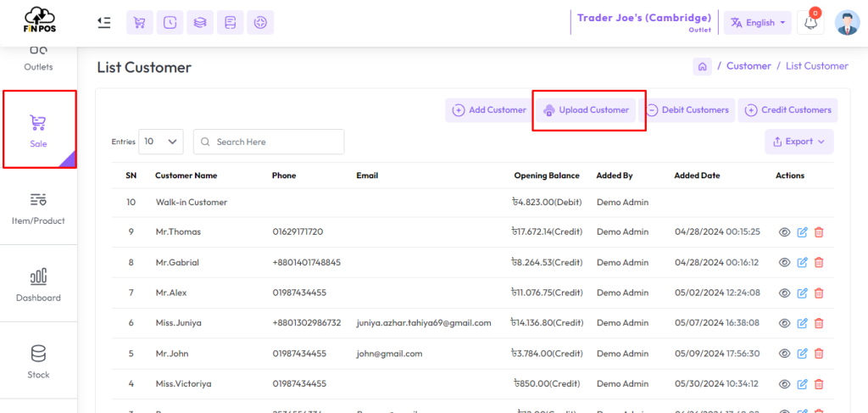Viewport: 868px width, 413px height.
Task: Collapse the sidebar with the menu toggle icon
Action: pyautogui.click(x=104, y=23)
